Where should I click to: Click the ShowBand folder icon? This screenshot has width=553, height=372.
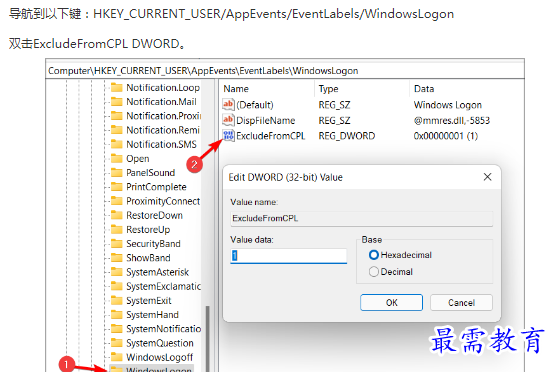(116, 258)
